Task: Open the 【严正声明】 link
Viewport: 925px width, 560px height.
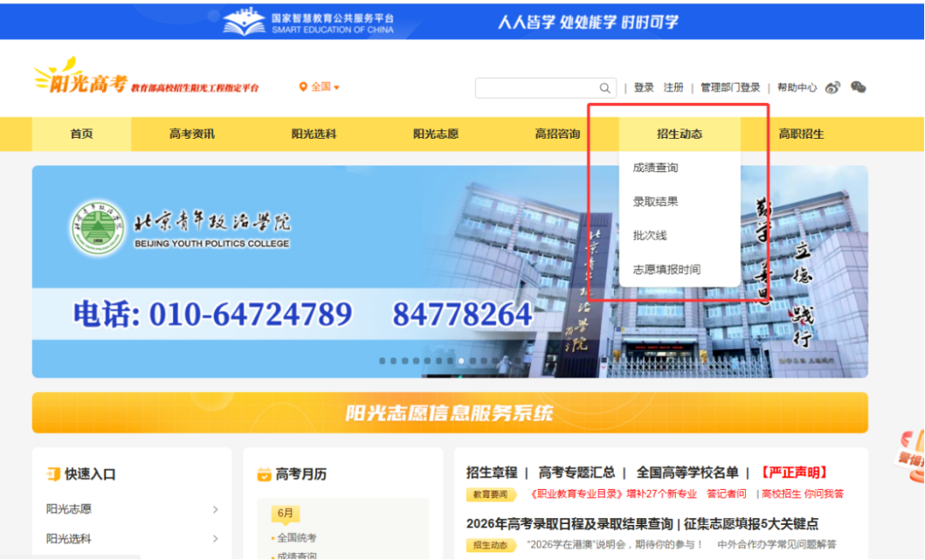Action: click(x=794, y=473)
